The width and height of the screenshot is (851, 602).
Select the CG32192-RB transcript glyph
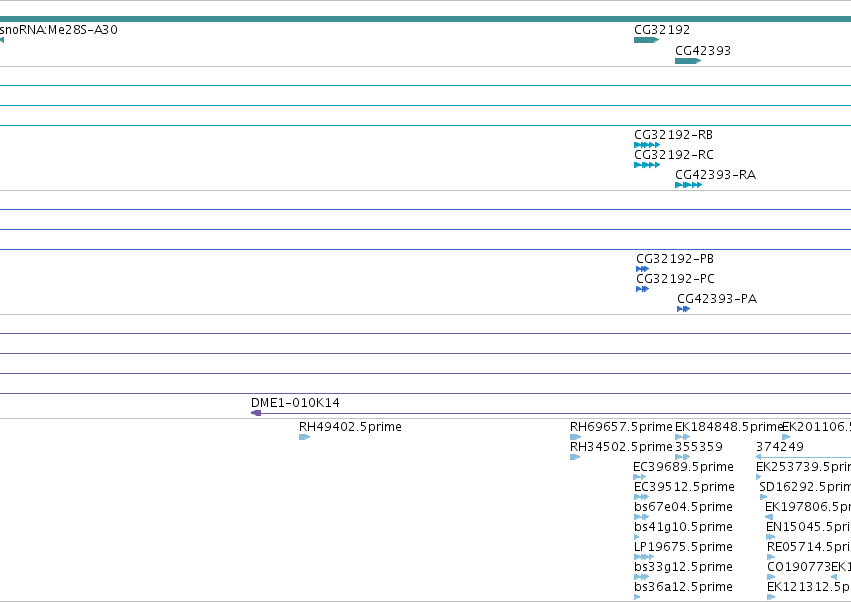[x=647, y=145]
